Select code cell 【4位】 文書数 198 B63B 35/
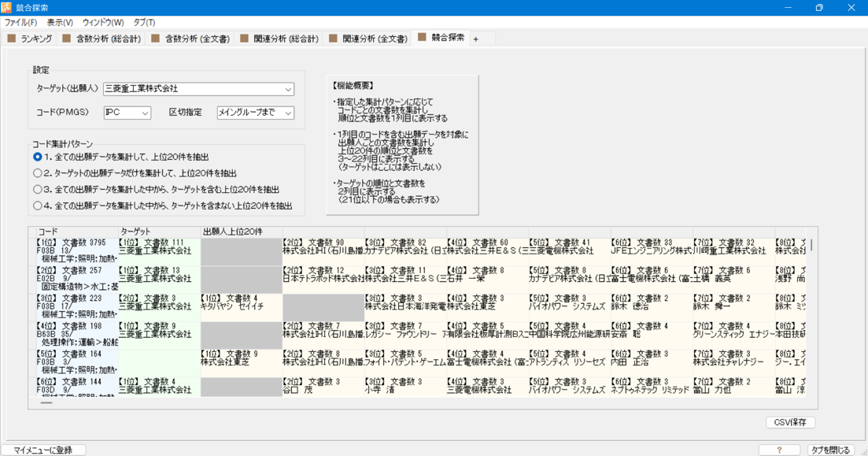This screenshot has width=868, height=456. click(77, 335)
